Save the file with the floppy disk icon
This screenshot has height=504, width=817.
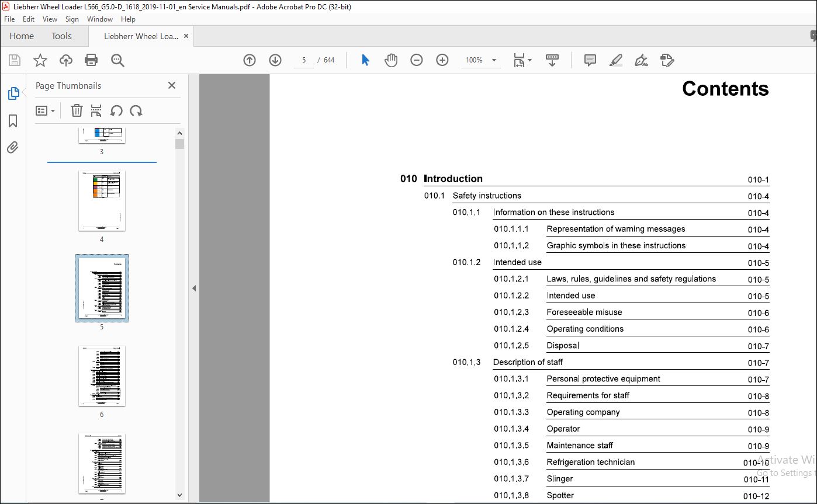(x=15, y=60)
